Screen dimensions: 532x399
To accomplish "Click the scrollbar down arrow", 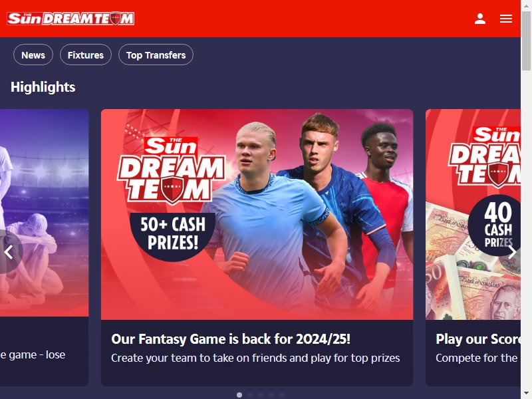I will [526, 394].
